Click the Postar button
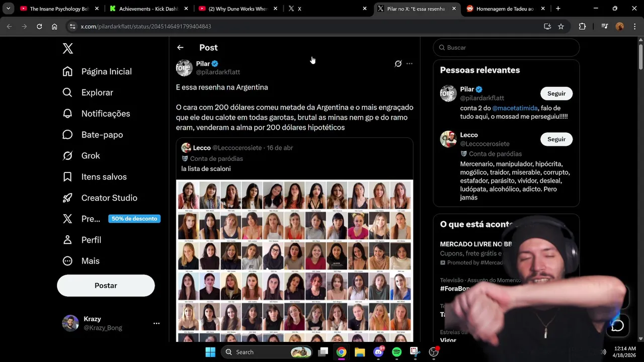 point(106,286)
